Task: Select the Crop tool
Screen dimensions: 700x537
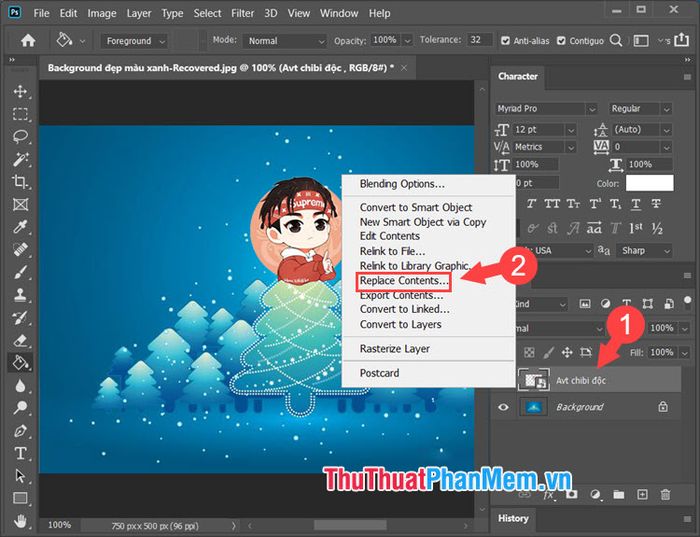Action: pos(20,182)
